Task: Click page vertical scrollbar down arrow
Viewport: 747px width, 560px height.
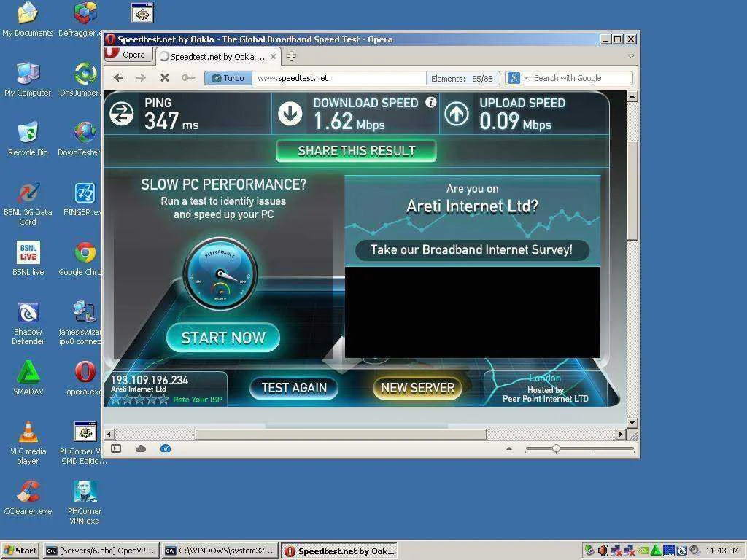Action: tap(632, 422)
